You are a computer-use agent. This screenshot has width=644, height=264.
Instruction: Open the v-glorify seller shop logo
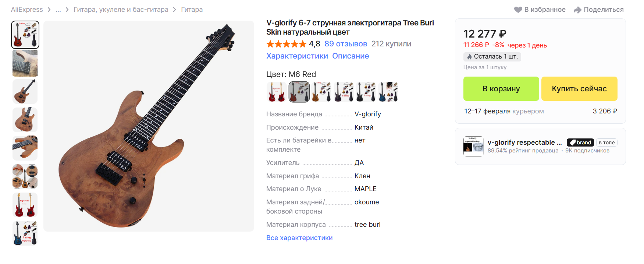(473, 146)
